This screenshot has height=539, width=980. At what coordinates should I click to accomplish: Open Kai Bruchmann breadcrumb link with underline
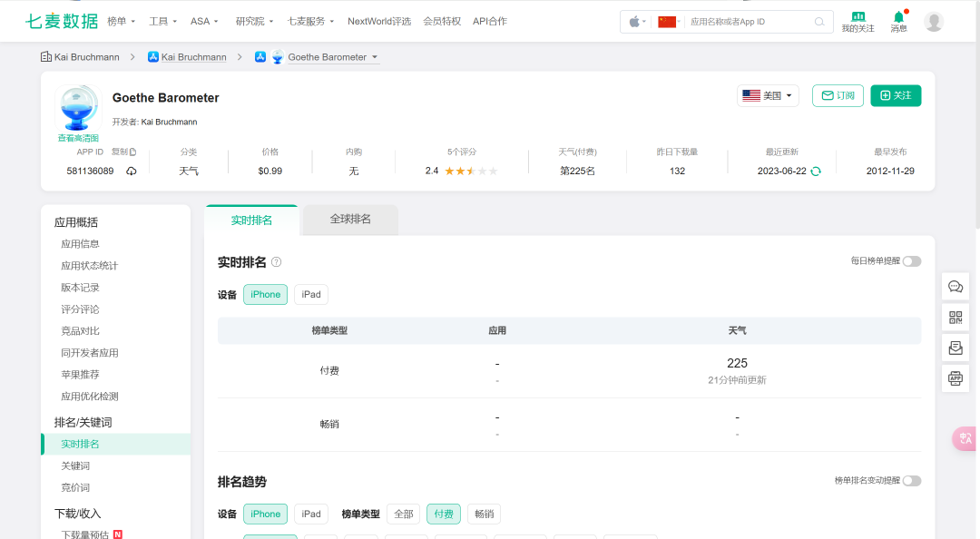click(194, 57)
